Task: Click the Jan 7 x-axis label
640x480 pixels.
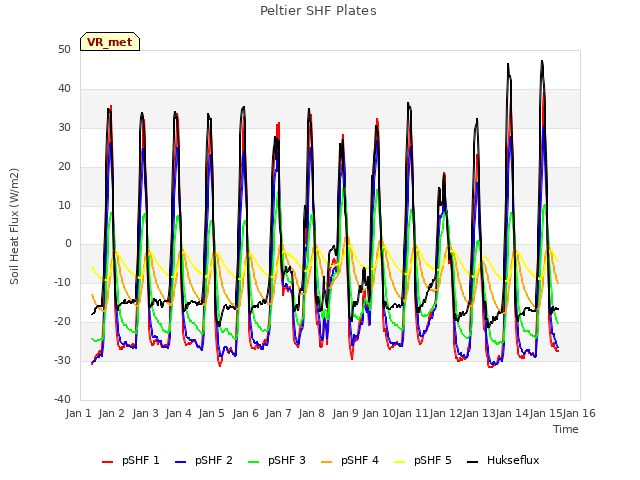Action: [x=278, y=413]
